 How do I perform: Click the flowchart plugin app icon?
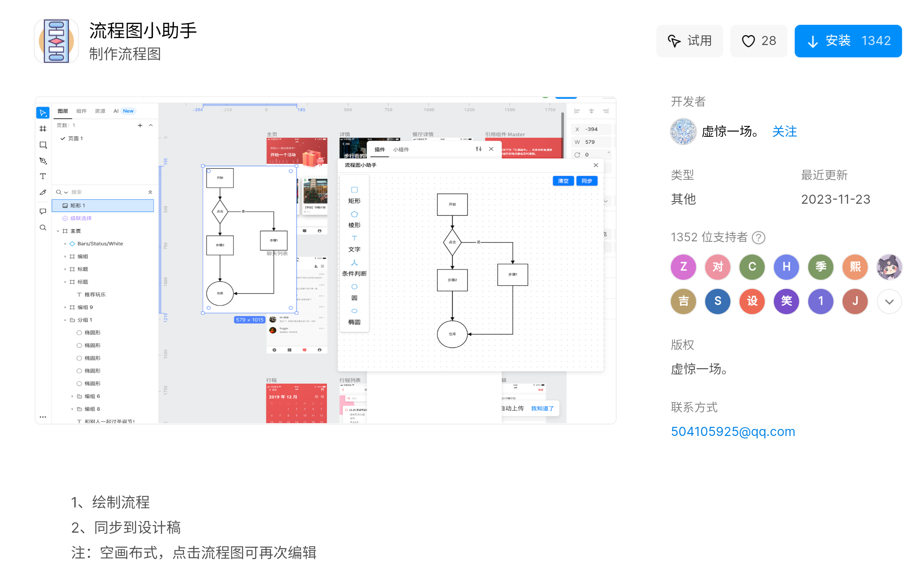(57, 41)
